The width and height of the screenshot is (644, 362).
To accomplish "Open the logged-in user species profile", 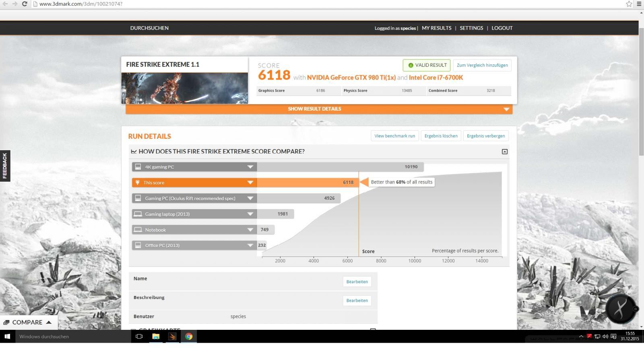I will coord(408,28).
